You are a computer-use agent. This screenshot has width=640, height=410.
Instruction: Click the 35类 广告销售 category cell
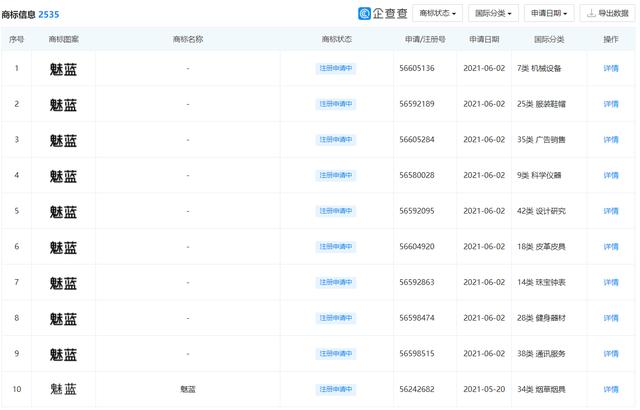point(541,140)
